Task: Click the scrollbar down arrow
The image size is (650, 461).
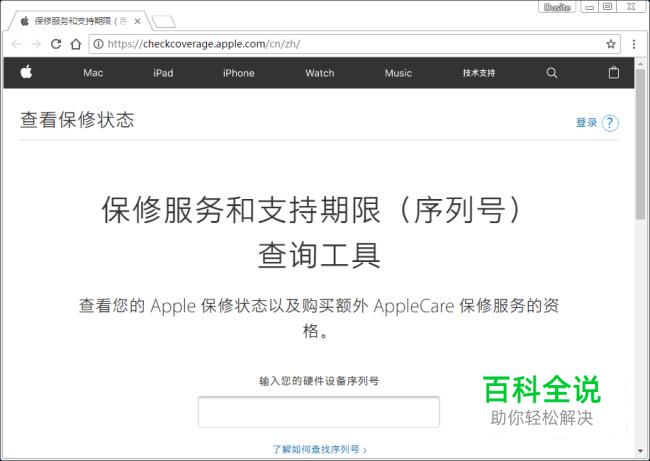Action: (x=640, y=451)
